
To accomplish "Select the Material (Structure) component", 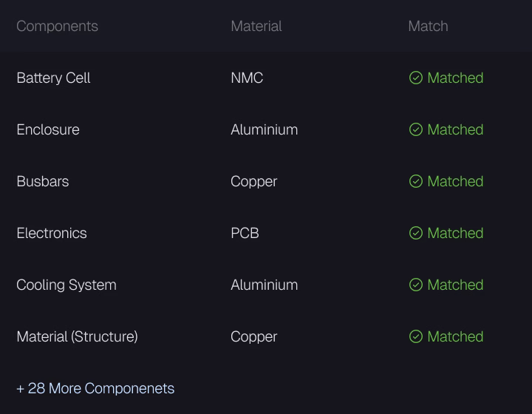I will click(77, 336).
